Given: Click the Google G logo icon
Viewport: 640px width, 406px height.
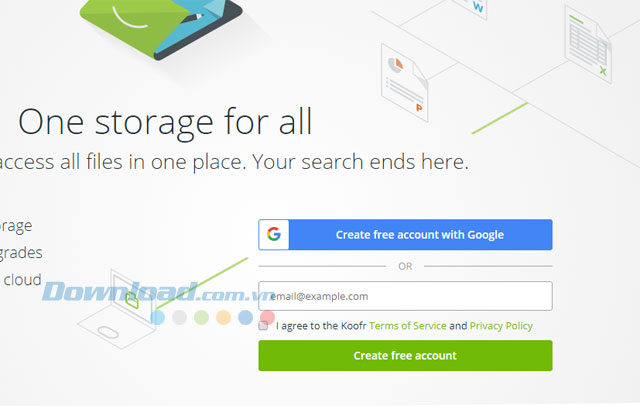Looking at the screenshot, I should (274, 234).
